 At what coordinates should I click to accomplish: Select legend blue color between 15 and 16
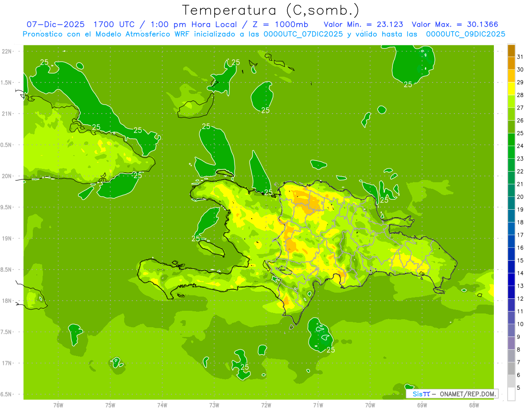tap(511, 254)
